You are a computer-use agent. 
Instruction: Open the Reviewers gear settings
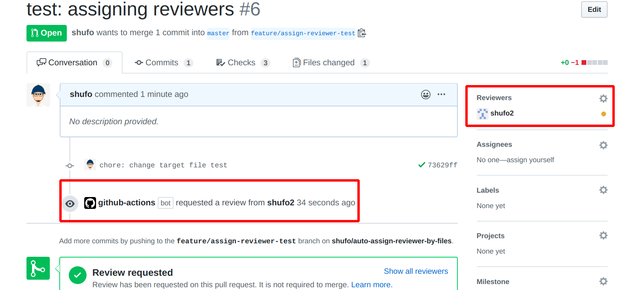tap(603, 99)
